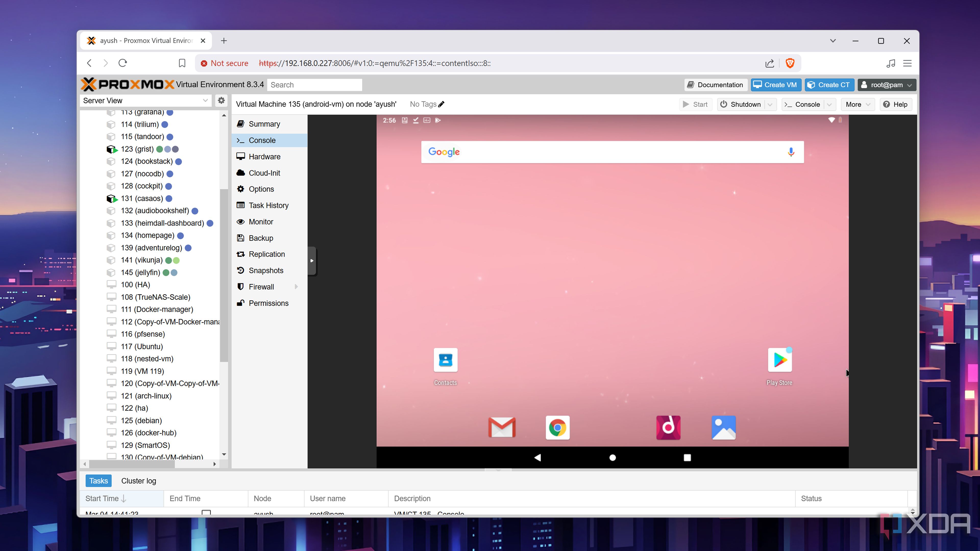Edit tags with the pencil icon
Screen dimensions: 980x551
pyautogui.click(x=441, y=104)
